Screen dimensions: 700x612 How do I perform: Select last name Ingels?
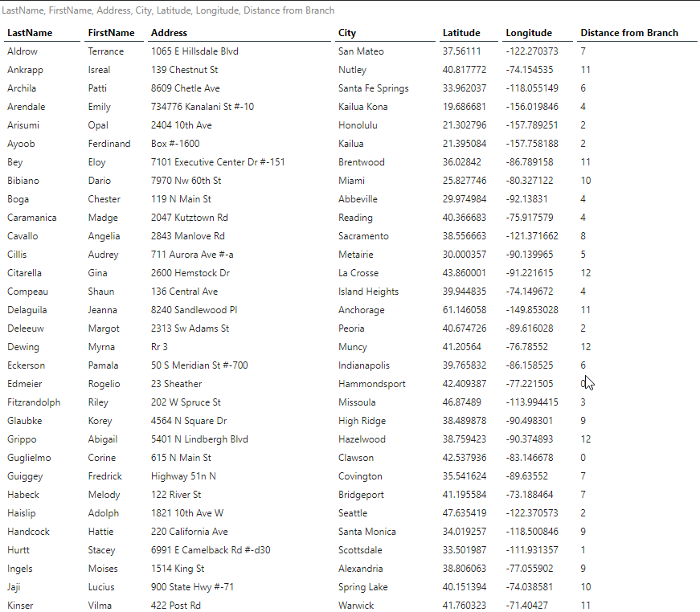point(19,569)
